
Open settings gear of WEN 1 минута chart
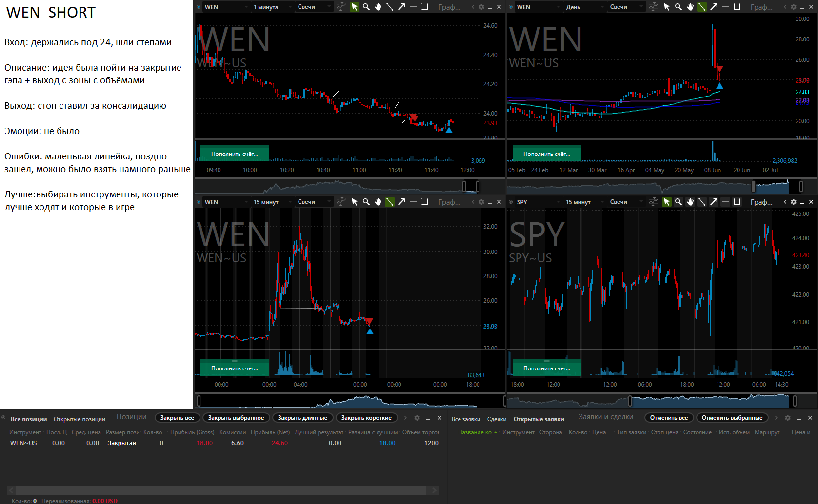481,7
